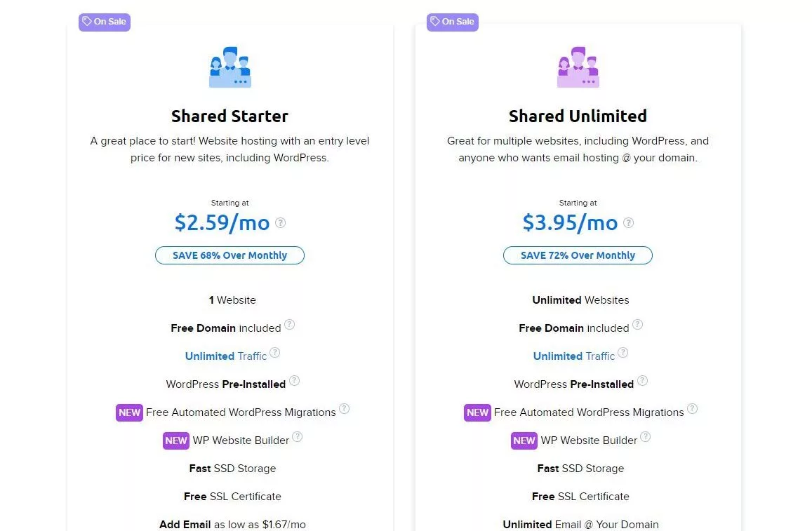The width and height of the screenshot is (812, 531).
Task: Click SAVE 72% Over Monthly button
Action: tap(578, 255)
